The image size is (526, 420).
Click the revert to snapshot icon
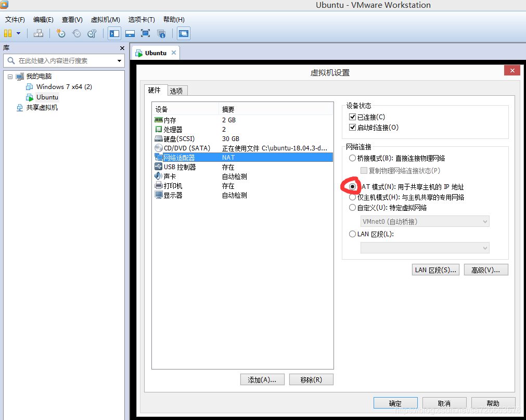click(76, 33)
